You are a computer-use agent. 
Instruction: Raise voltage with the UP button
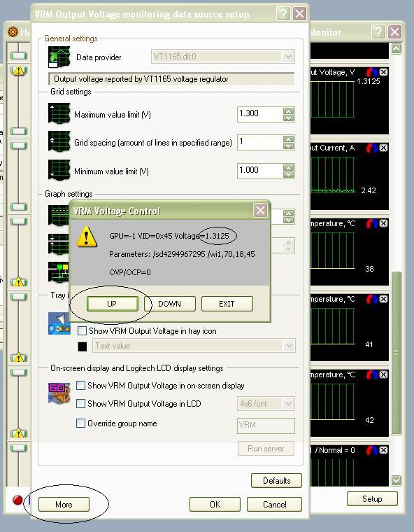click(x=112, y=304)
